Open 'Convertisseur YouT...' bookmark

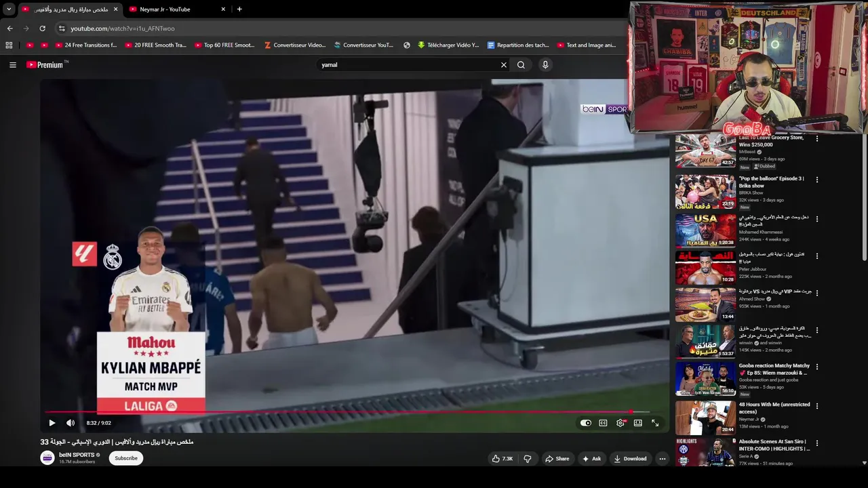click(363, 45)
